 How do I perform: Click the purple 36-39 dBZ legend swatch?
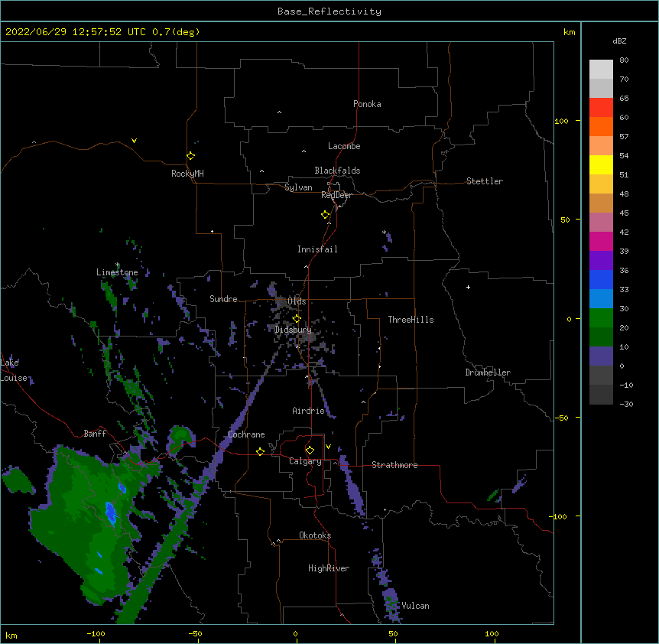(x=601, y=260)
